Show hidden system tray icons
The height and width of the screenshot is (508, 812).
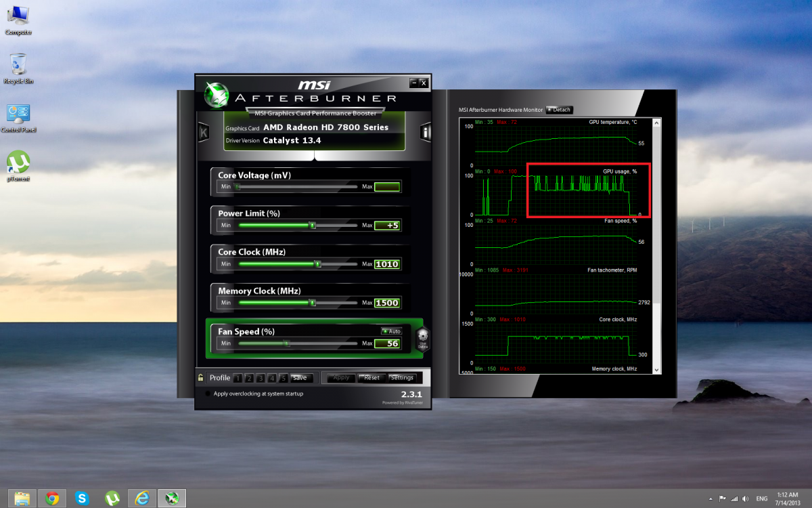[x=710, y=499]
